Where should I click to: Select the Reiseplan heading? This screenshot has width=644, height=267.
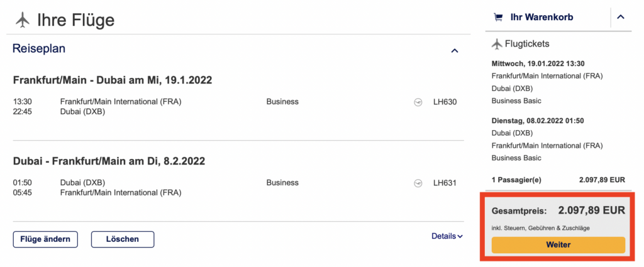tap(39, 49)
